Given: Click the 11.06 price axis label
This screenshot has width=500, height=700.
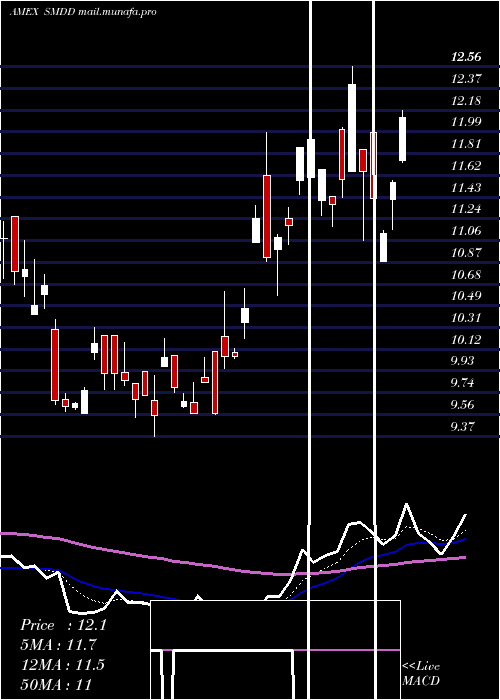Looking at the screenshot, I should [467, 231].
